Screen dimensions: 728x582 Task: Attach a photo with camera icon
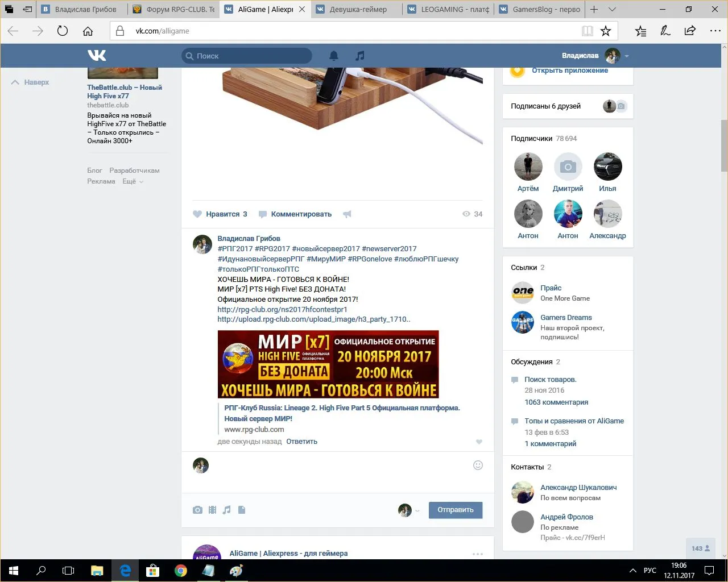pyautogui.click(x=197, y=510)
